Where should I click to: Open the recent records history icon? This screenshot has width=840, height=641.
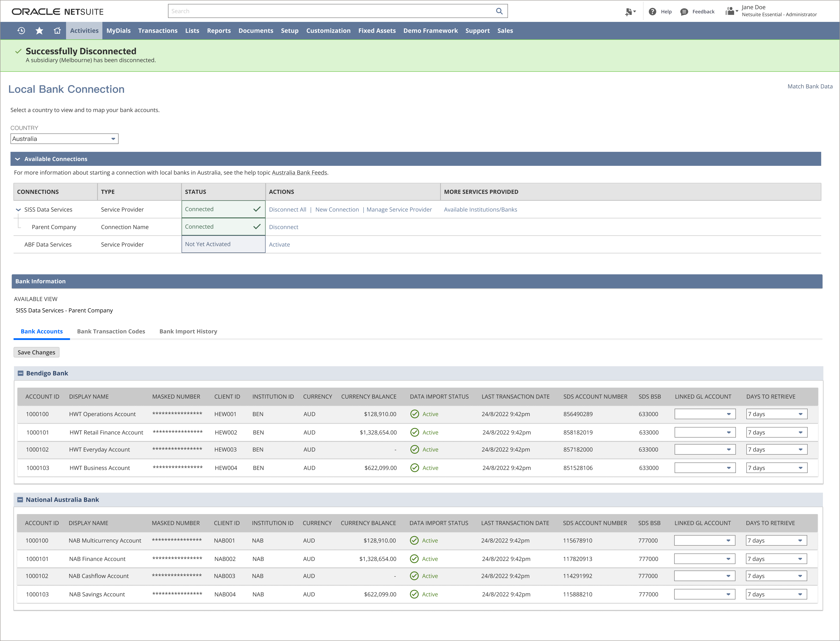[21, 31]
